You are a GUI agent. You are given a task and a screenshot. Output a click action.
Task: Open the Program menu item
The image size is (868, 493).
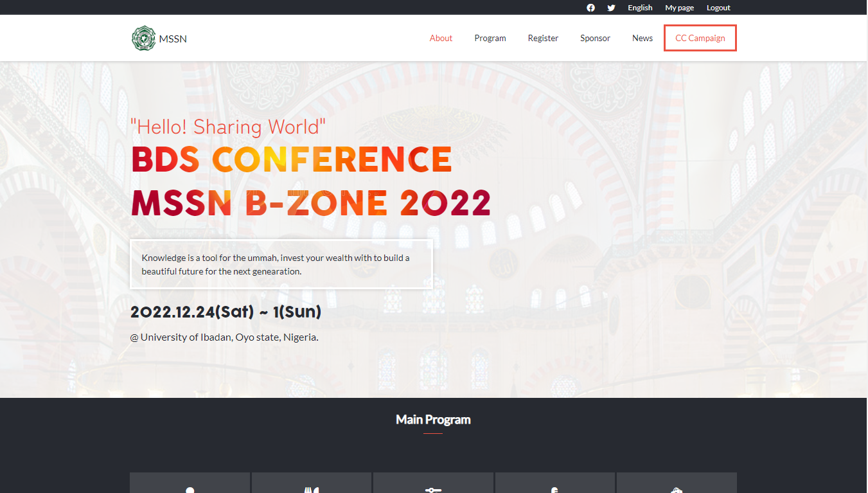[490, 38]
